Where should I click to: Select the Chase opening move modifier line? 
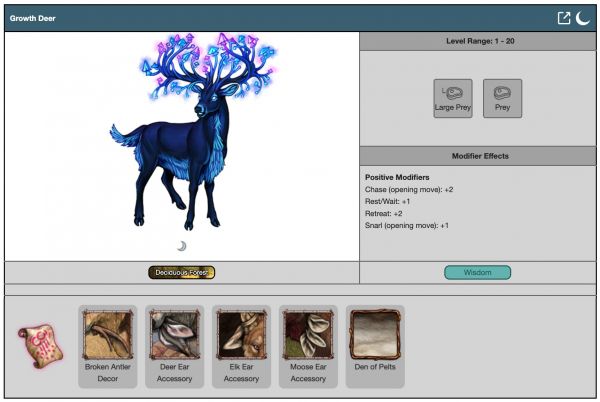click(x=409, y=189)
